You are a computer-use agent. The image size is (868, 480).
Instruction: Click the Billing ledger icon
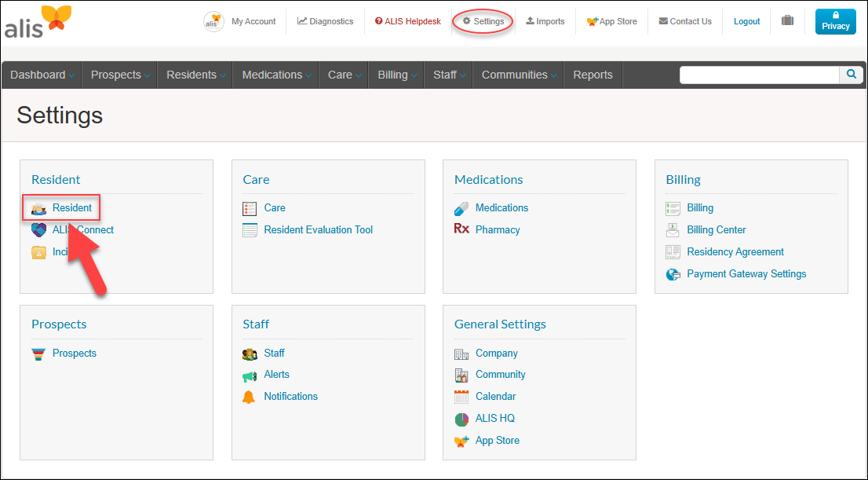coord(673,208)
